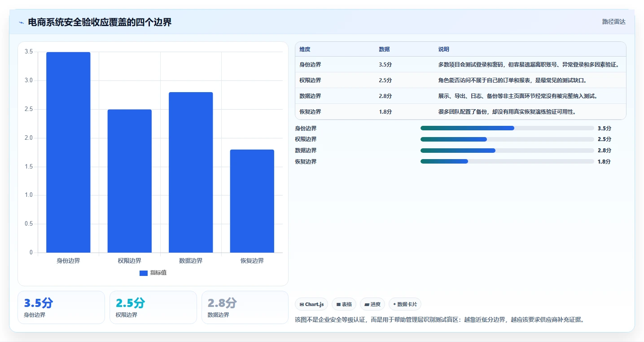Click the description starting 角色能否访问
644x342 pixels.
click(513, 80)
